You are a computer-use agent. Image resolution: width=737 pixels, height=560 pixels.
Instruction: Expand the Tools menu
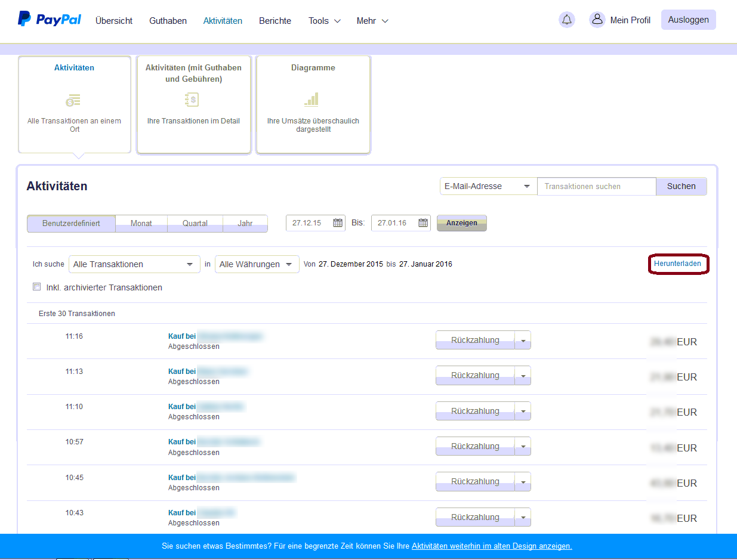(x=324, y=21)
